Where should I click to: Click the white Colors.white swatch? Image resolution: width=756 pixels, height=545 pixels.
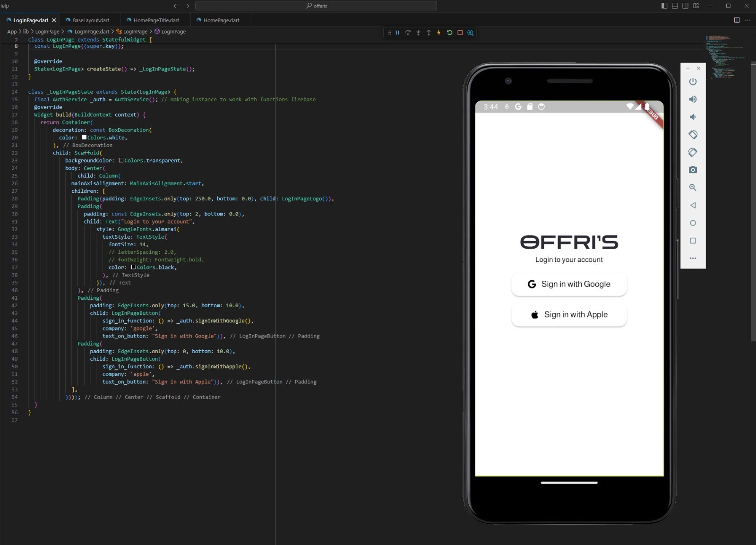point(84,138)
